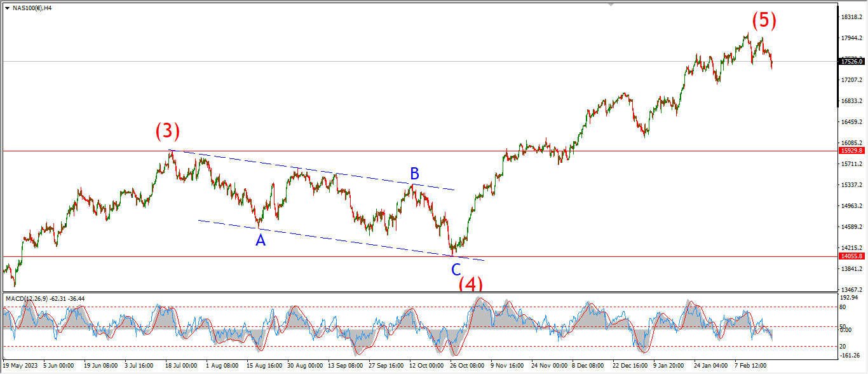Click the NAS100(€),H4 chart title text
The image size is (868, 374).
[x=33, y=8]
